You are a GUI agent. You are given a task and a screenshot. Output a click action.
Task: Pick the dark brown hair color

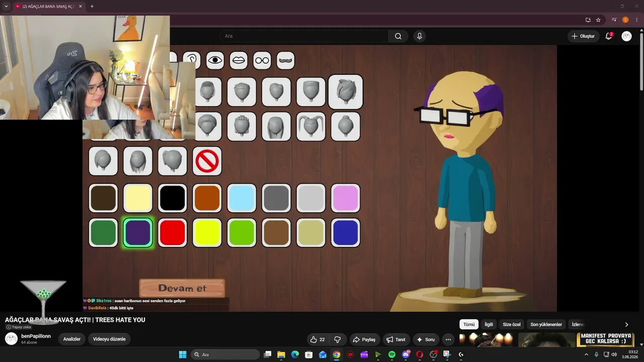[103, 198]
